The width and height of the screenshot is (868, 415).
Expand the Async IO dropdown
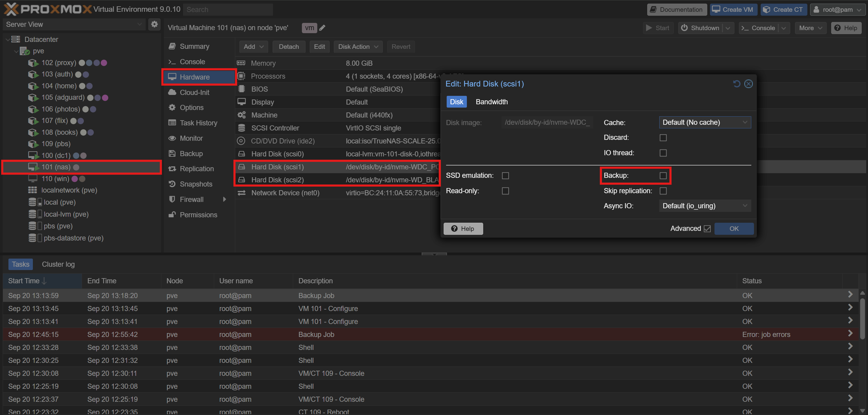(x=705, y=206)
